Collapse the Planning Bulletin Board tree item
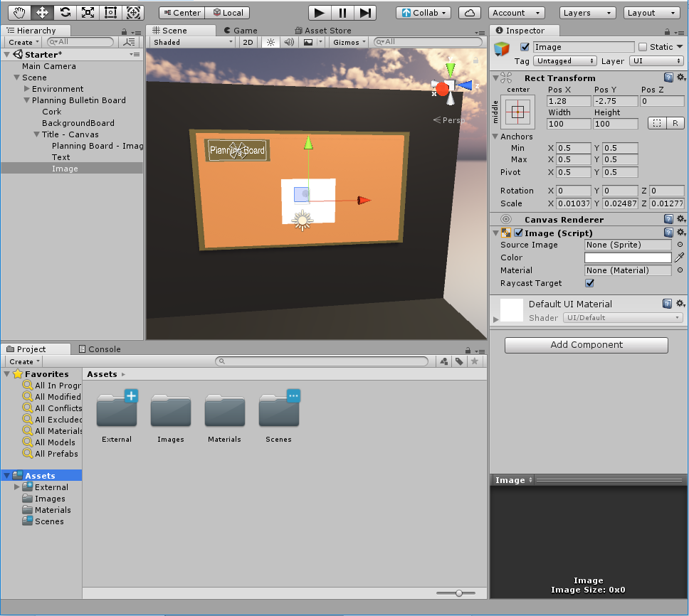The image size is (689, 616). [x=27, y=100]
